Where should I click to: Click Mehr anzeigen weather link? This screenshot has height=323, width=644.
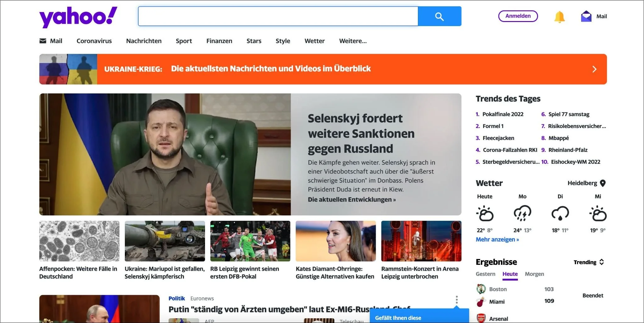pyautogui.click(x=497, y=239)
